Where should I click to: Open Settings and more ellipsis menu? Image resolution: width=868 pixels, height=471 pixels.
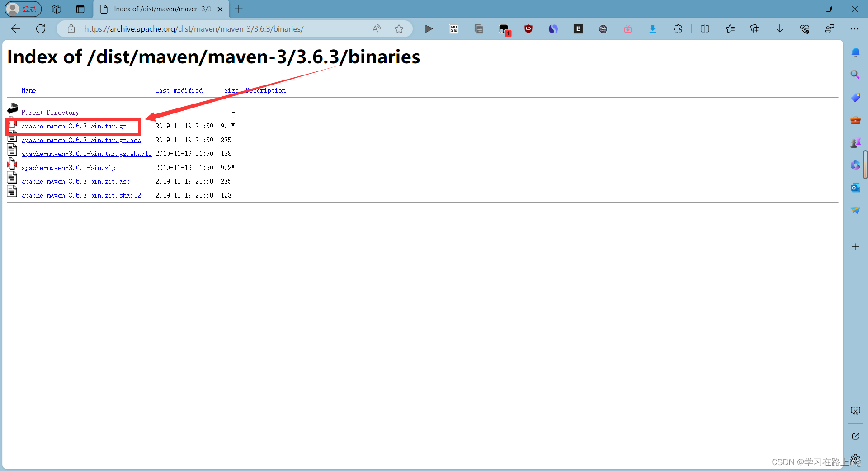point(854,29)
